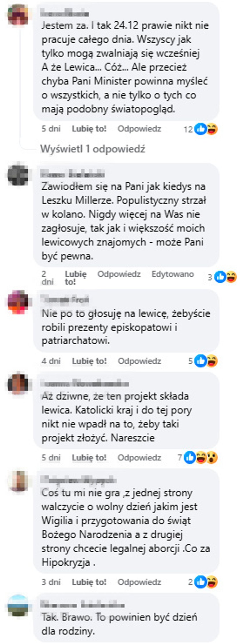This screenshot has height=644, width=242.
Task: Like the comment starting 'Jestem za'
Action: 89,129
